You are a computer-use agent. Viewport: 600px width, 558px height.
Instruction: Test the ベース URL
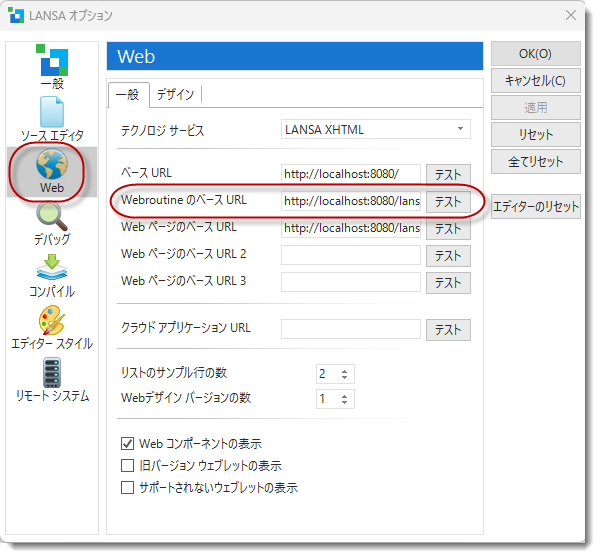[448, 175]
